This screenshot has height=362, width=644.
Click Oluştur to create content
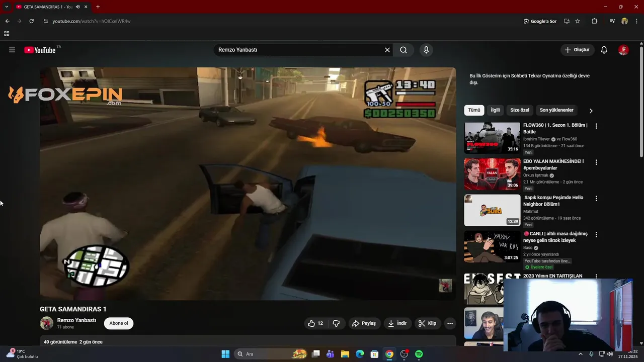pos(577,50)
